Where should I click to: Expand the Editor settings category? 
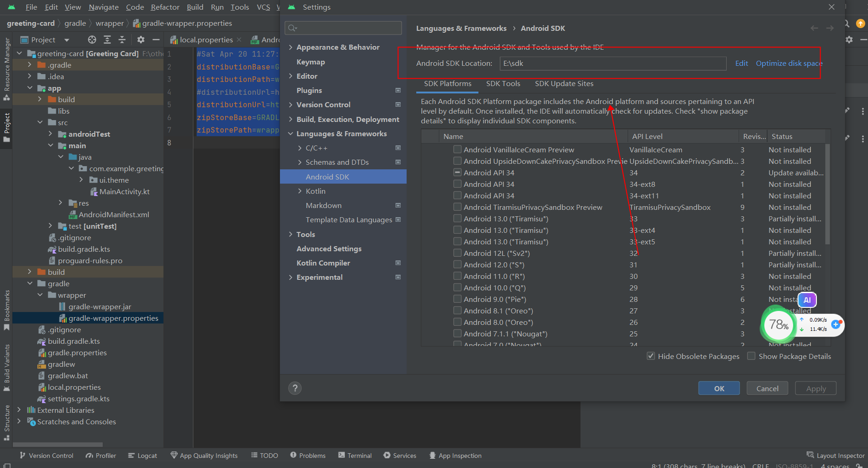(291, 76)
